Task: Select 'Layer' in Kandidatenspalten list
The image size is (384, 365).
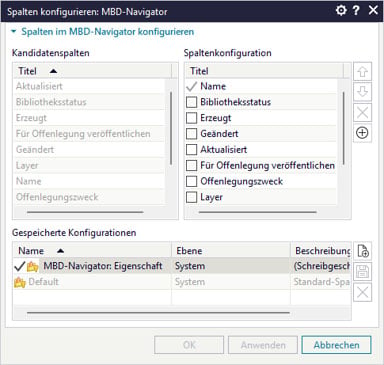Action: pyautogui.click(x=89, y=165)
